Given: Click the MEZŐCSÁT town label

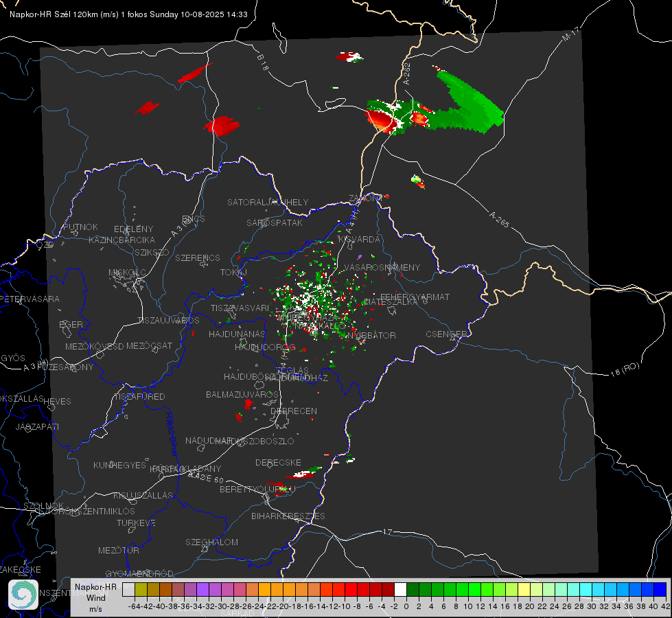Looking at the screenshot, I should click(x=149, y=345).
